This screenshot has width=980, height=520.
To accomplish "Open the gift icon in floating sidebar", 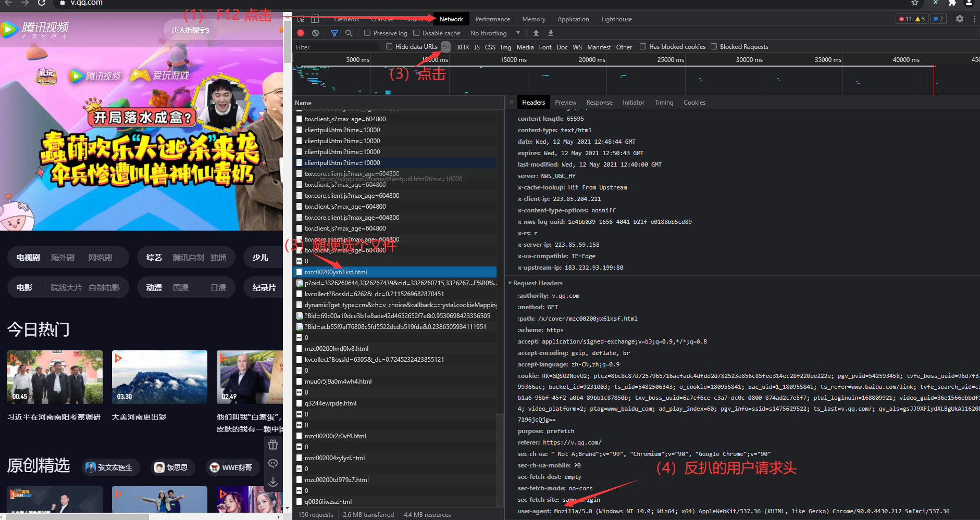I will coord(273,445).
